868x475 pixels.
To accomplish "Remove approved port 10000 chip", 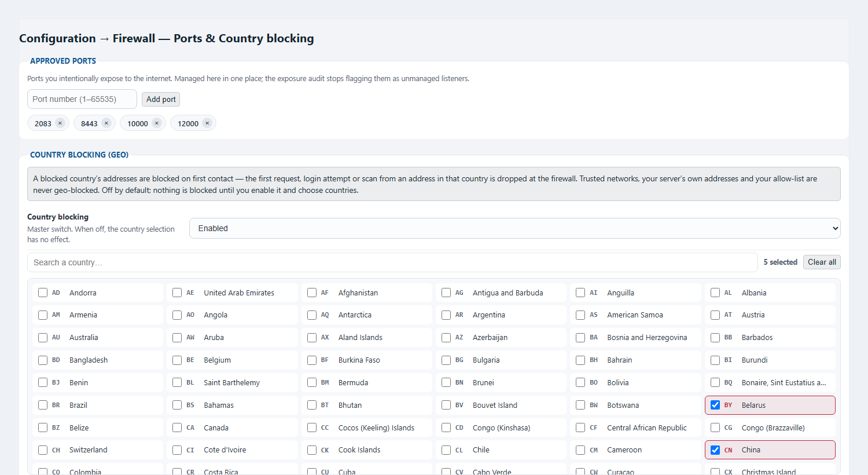I will click(x=156, y=123).
